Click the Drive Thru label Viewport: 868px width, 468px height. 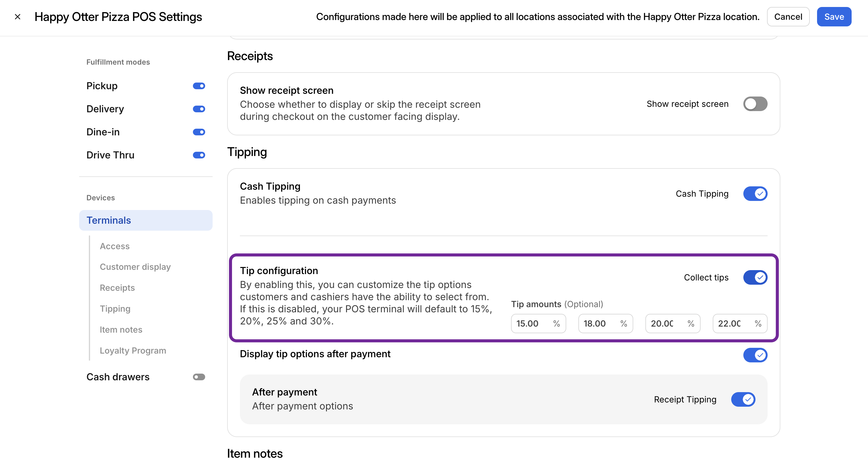110,155
